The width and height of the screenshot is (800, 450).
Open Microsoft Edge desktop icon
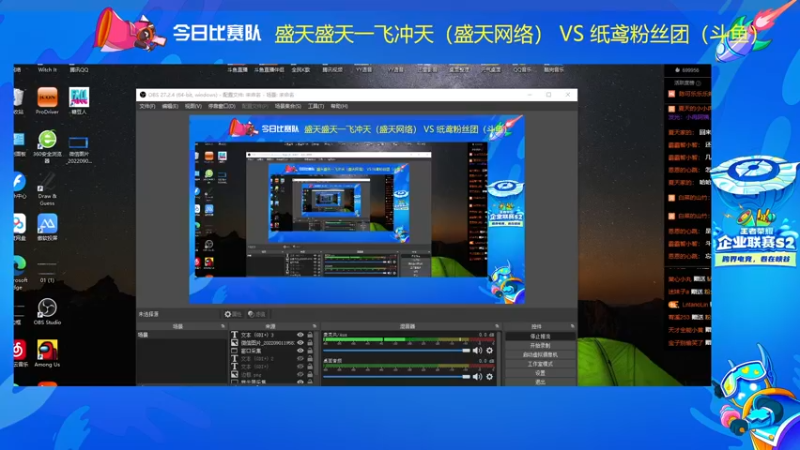19,272
